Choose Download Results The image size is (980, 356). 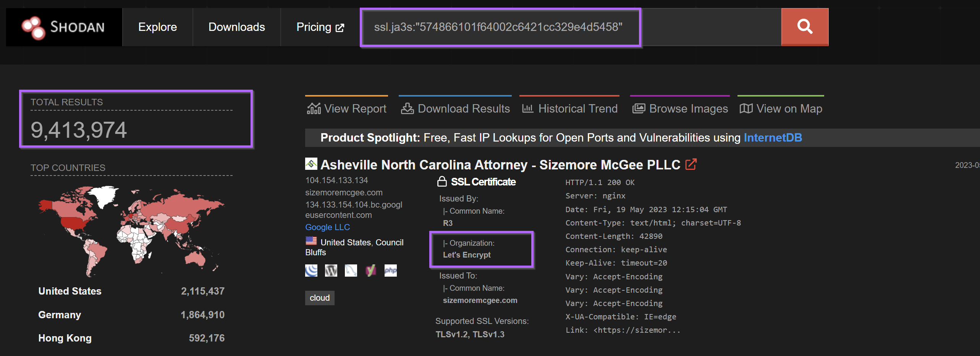point(455,109)
